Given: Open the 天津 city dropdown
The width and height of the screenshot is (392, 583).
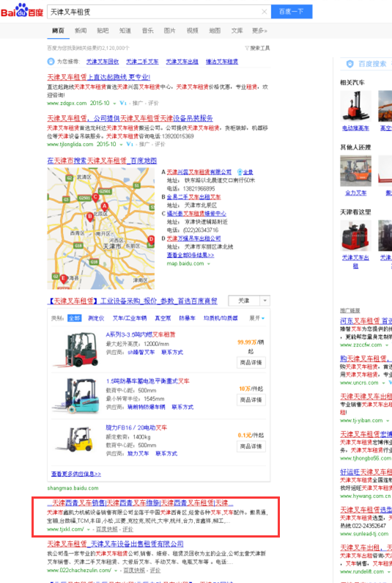Looking at the screenshot, I should pos(249,301).
